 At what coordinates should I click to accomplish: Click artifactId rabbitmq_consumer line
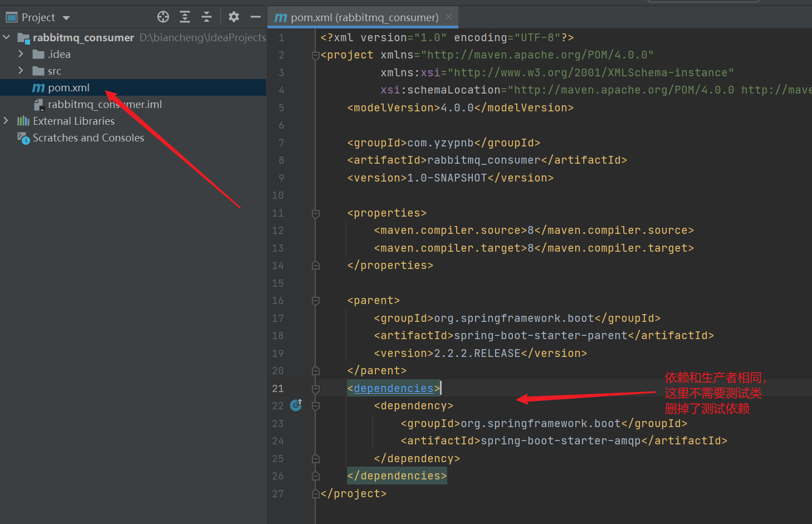pos(487,160)
